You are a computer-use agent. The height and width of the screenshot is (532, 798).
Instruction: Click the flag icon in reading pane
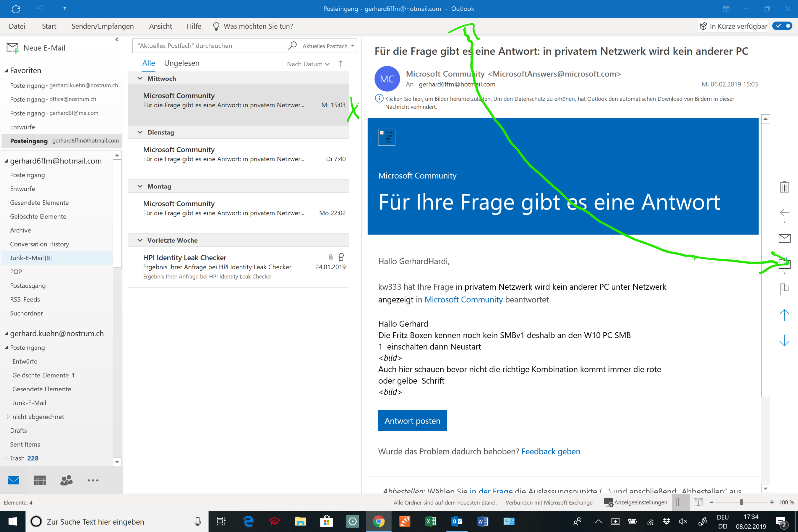[784, 289]
